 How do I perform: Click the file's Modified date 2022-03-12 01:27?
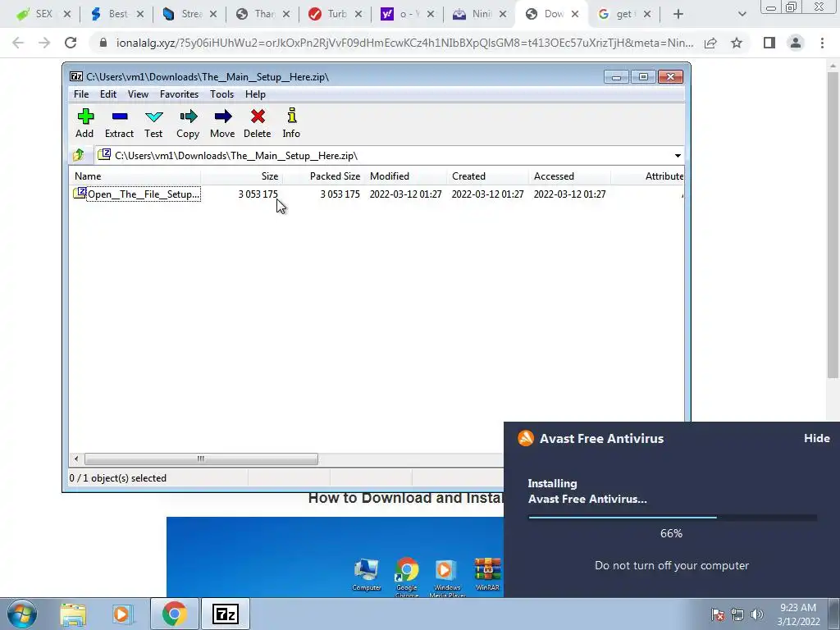tap(405, 194)
